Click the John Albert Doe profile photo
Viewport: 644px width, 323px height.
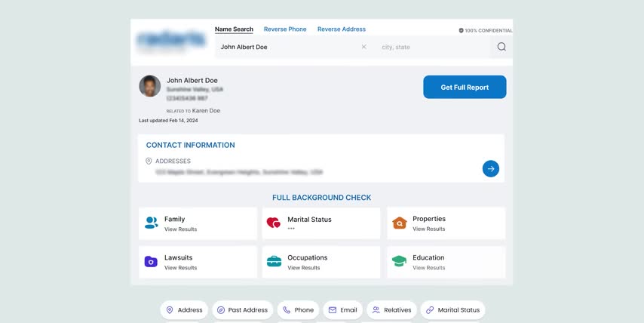coord(150,86)
